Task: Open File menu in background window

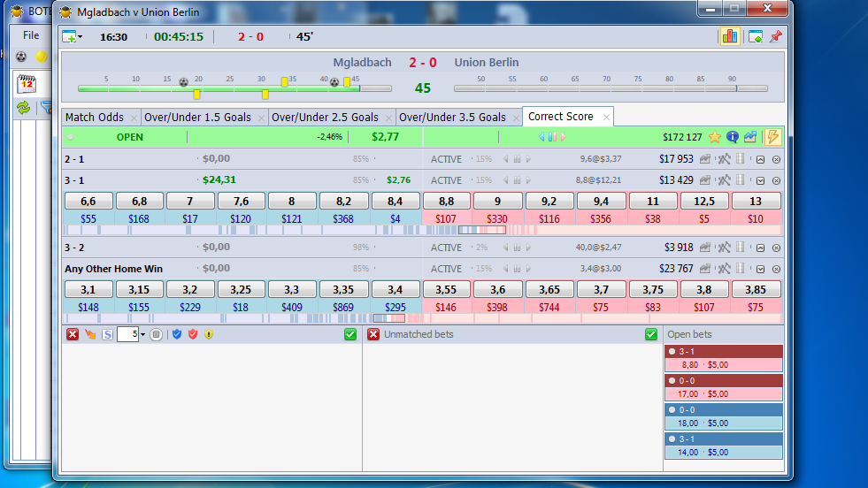Action: click(x=31, y=35)
